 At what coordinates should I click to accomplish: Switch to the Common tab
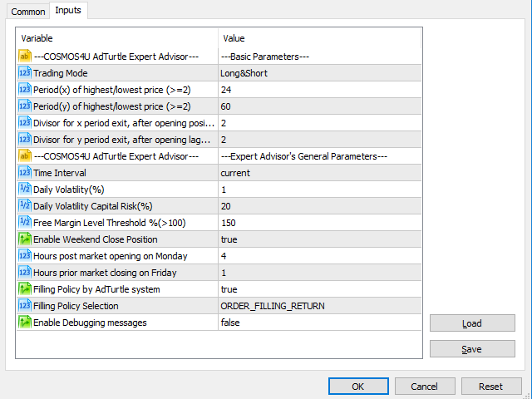tap(28, 12)
